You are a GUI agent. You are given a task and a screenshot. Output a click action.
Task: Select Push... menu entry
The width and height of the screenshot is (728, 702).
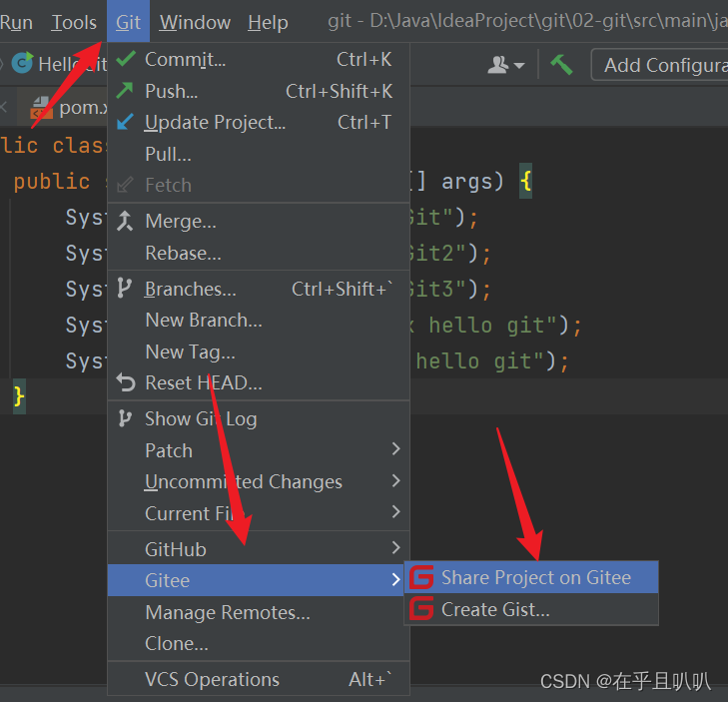(259, 91)
